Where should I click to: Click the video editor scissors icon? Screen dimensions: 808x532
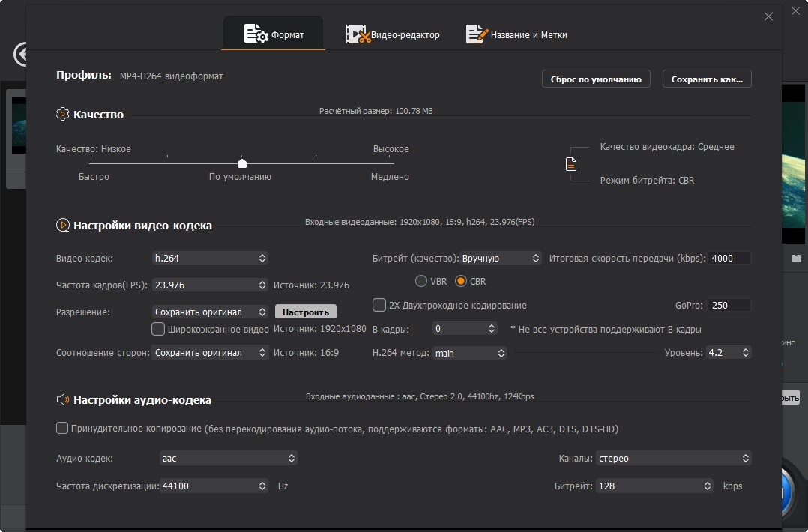click(x=358, y=34)
